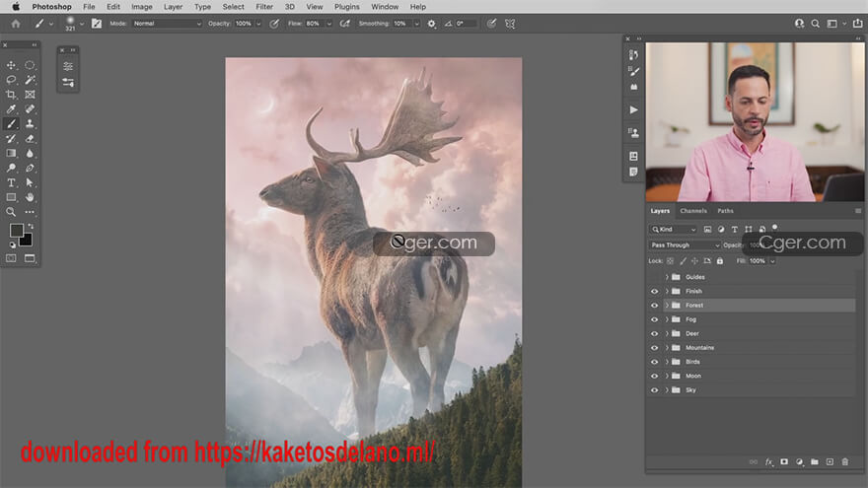Hide the Finish group layer

[654, 291]
